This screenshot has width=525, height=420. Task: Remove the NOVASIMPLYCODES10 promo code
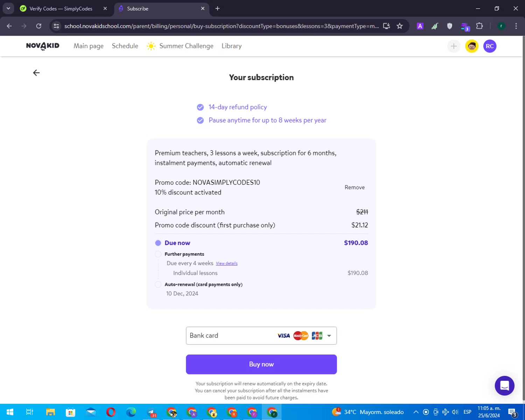(x=355, y=187)
